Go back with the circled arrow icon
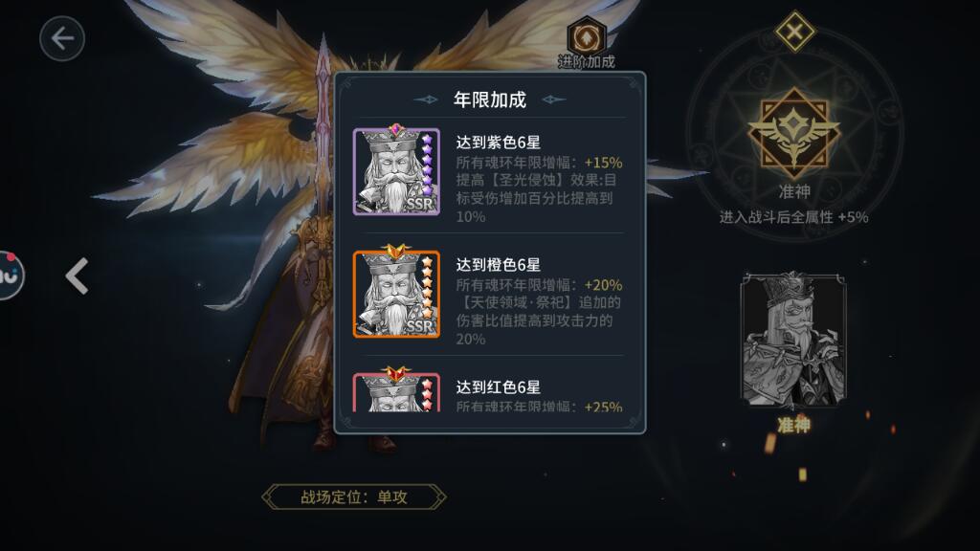 pos(62,38)
